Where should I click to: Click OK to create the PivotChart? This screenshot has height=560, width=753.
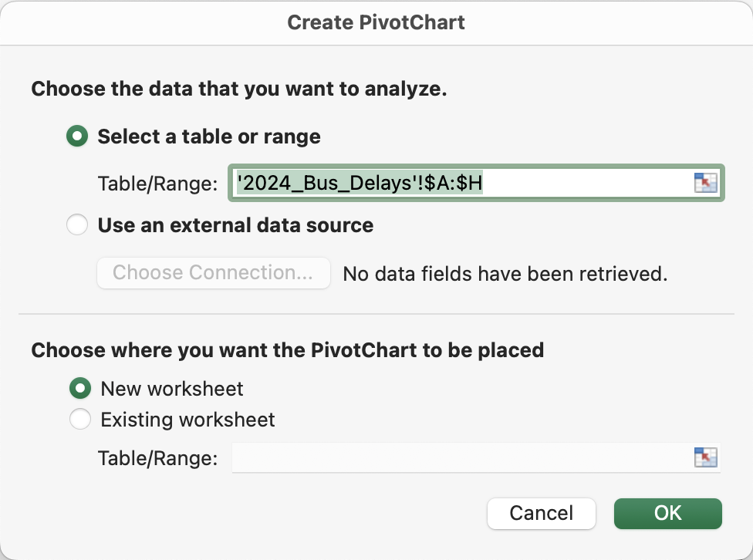pos(667,513)
